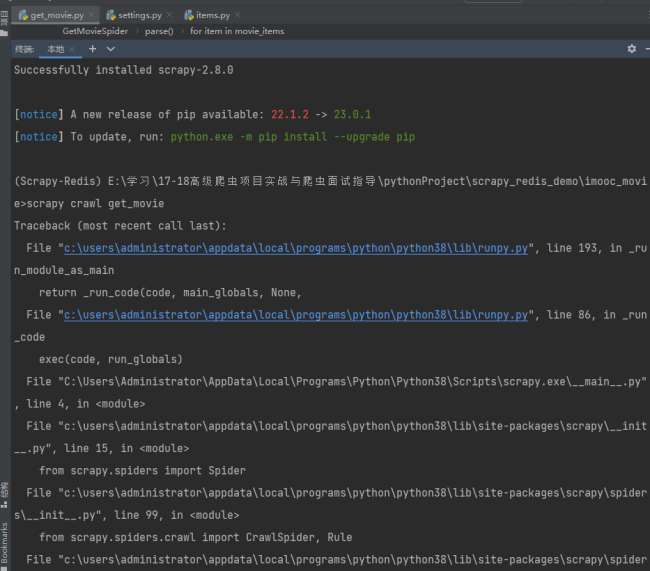Open the terminal settings gear icon
The image size is (650, 571).
coord(631,48)
